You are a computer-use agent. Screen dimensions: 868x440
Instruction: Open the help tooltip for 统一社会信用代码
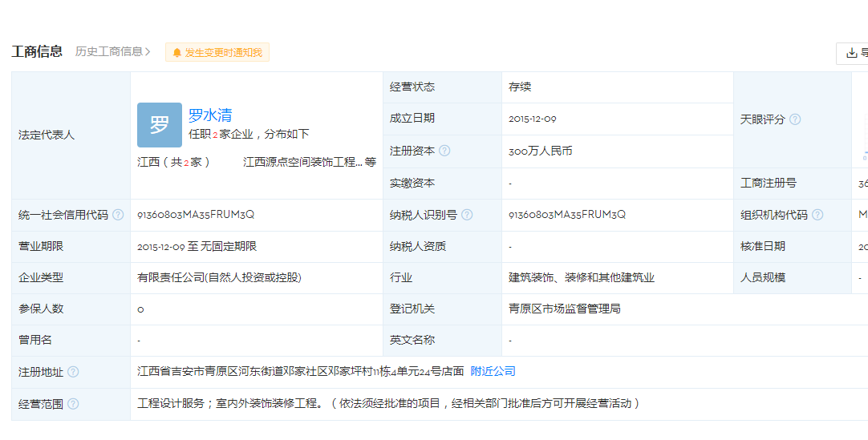click(x=118, y=215)
